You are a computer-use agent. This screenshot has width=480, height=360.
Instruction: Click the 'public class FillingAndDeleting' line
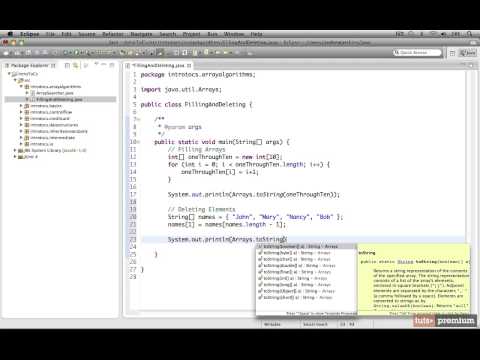pyautogui.click(x=196, y=104)
